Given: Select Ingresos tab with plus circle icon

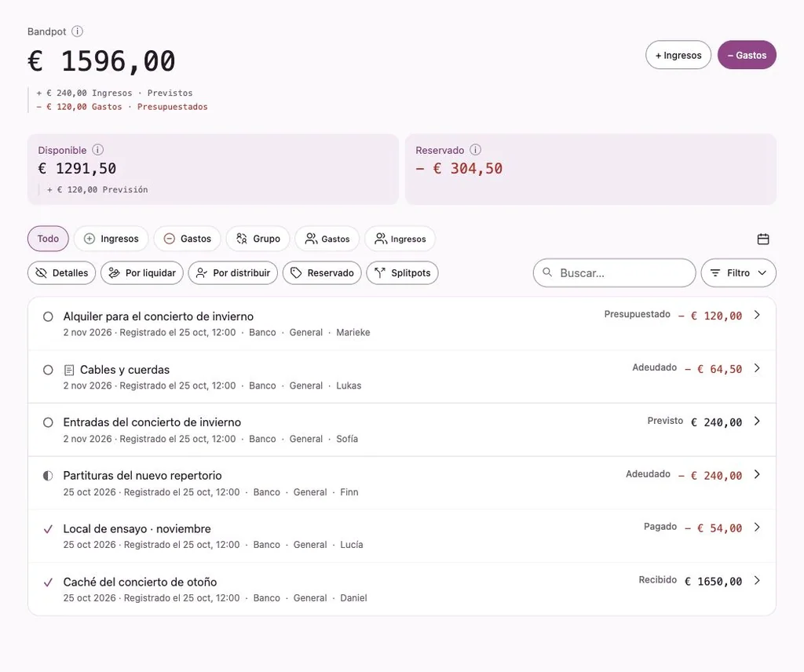Looking at the screenshot, I should pos(111,239).
